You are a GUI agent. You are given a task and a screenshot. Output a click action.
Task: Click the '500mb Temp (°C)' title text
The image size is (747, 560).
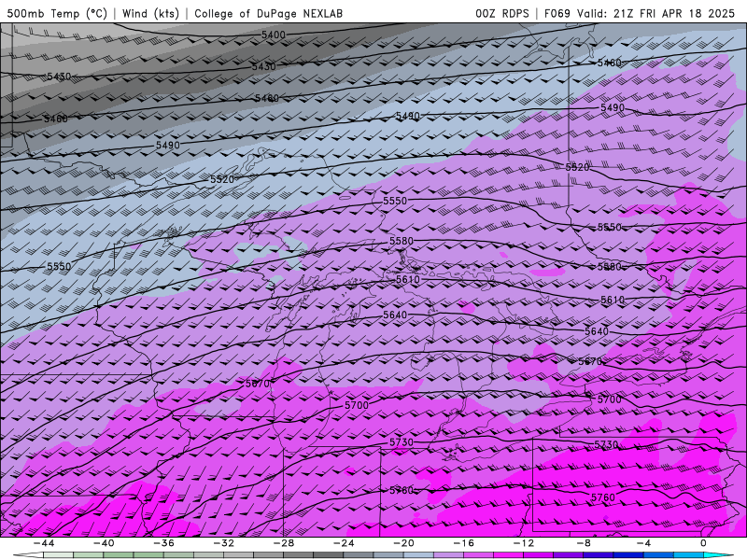pyautogui.click(x=57, y=14)
